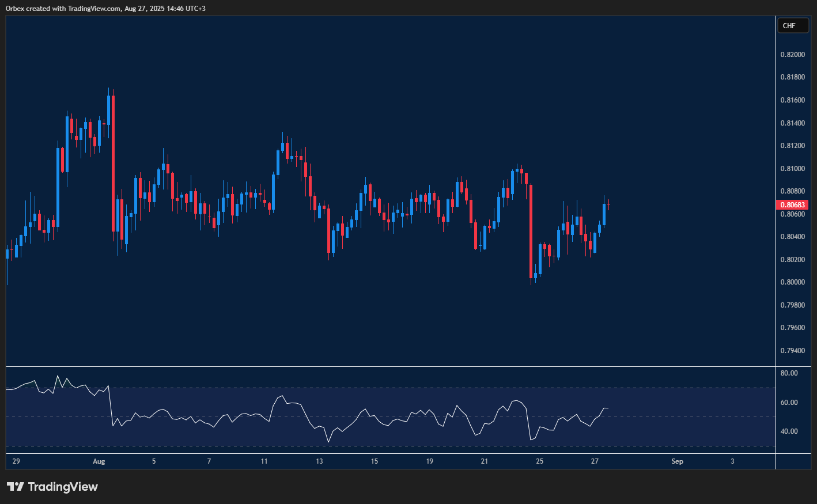Toggle the lower dashed RSI band at 30
This screenshot has height=504, width=817.
click(386, 447)
